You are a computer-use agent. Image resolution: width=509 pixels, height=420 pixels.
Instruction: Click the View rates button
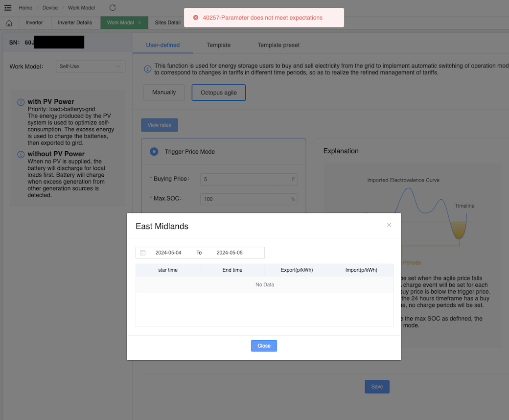point(160,125)
